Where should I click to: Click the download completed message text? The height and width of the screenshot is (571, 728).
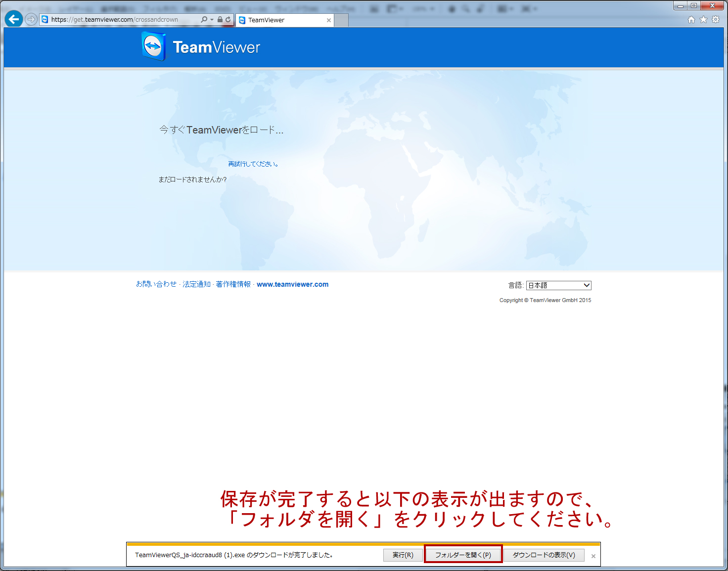point(234,555)
